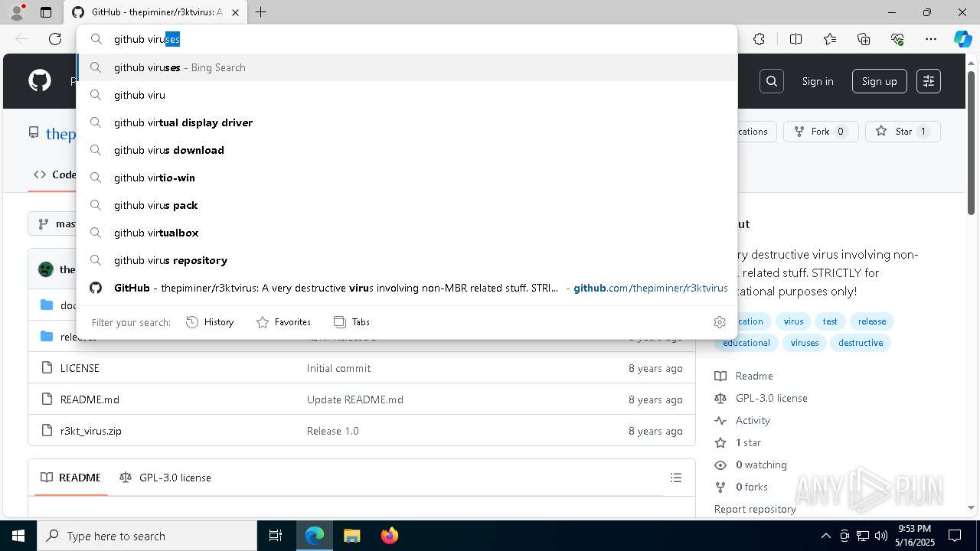Choose 'github viru' suggestion

click(x=407, y=95)
